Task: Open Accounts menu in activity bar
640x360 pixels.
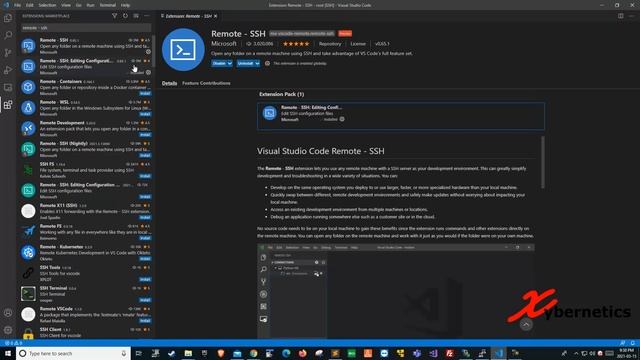Action: (x=8, y=313)
